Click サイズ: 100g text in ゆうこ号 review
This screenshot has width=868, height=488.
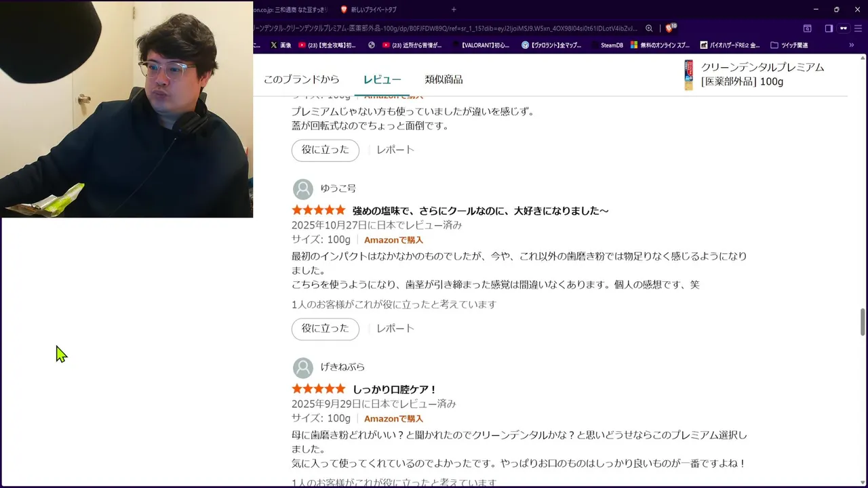321,240
